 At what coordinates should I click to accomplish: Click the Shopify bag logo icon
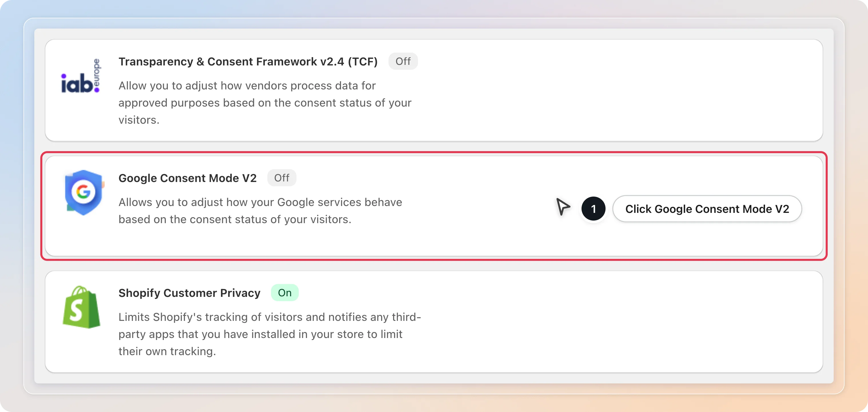click(81, 307)
